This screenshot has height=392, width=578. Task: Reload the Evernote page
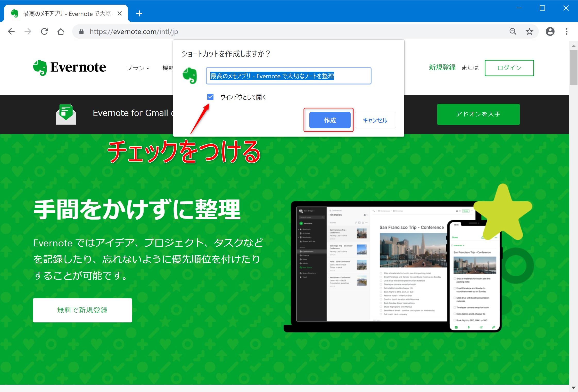point(44,31)
